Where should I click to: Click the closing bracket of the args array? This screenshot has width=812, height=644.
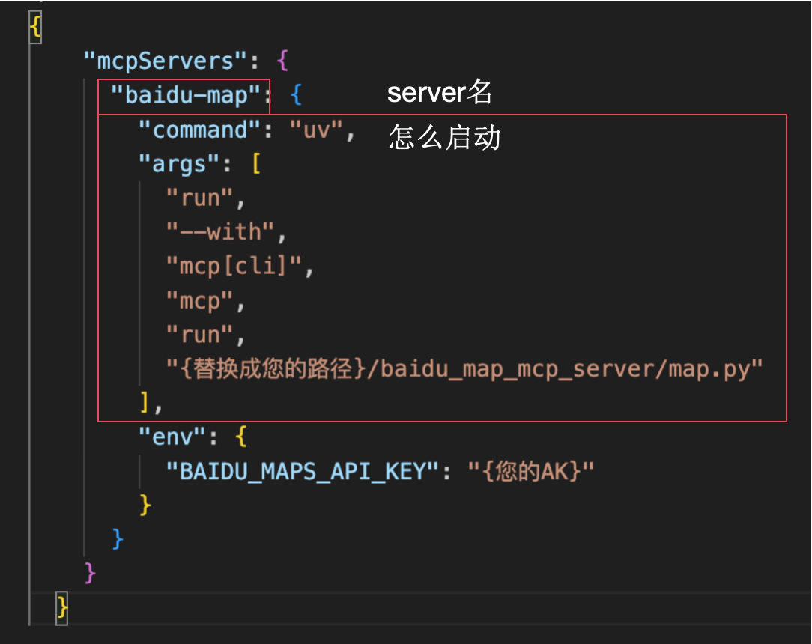click(x=145, y=401)
